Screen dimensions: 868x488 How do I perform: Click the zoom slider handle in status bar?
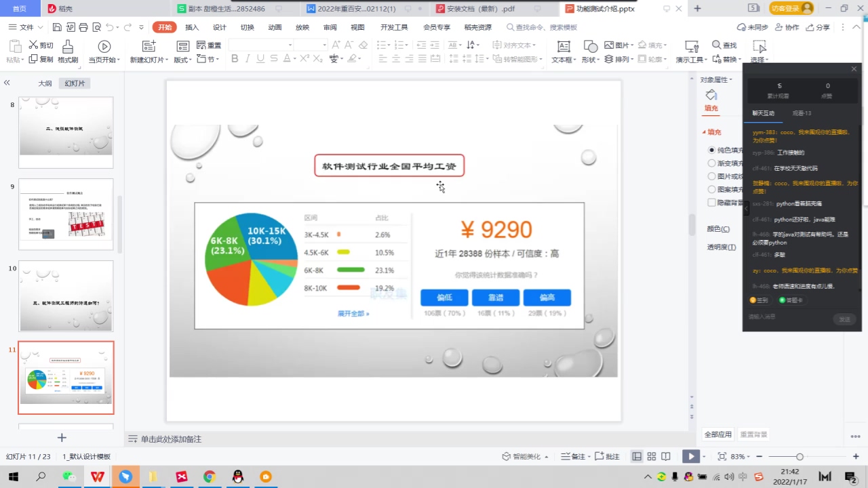(800, 457)
